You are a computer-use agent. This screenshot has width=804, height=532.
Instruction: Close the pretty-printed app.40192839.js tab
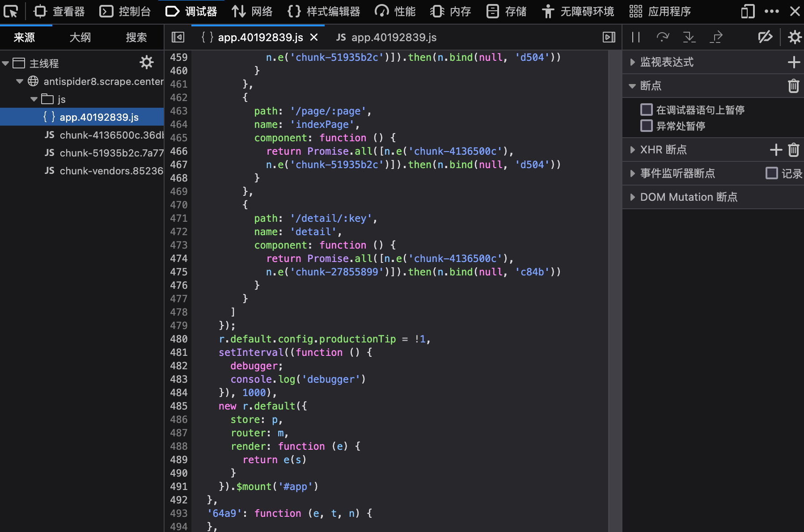314,37
